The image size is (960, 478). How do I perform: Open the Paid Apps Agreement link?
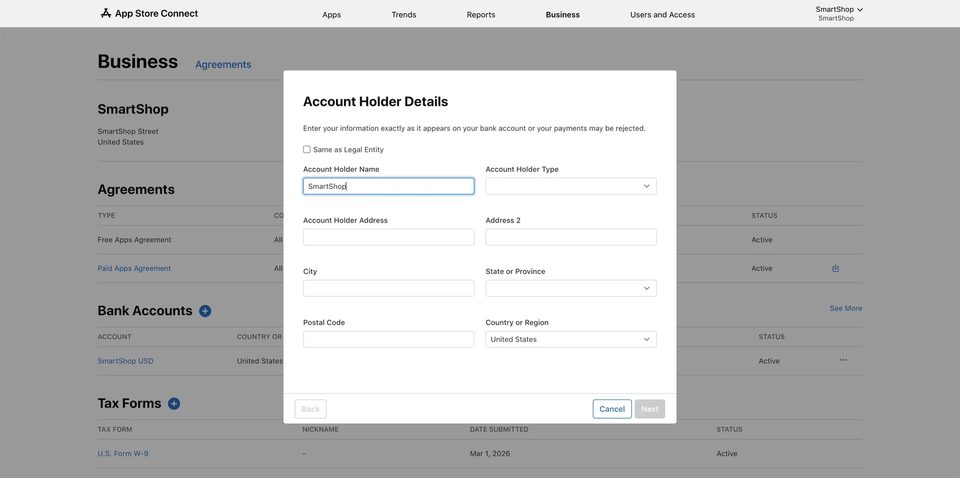[134, 268]
